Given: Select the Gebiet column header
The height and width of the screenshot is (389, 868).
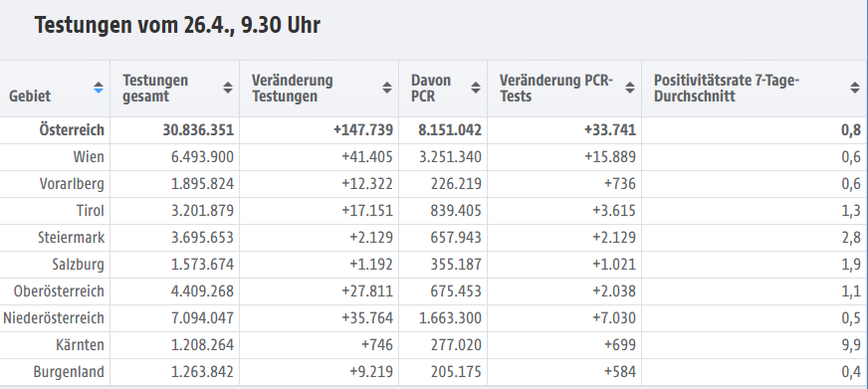Looking at the screenshot, I should click(30, 97).
